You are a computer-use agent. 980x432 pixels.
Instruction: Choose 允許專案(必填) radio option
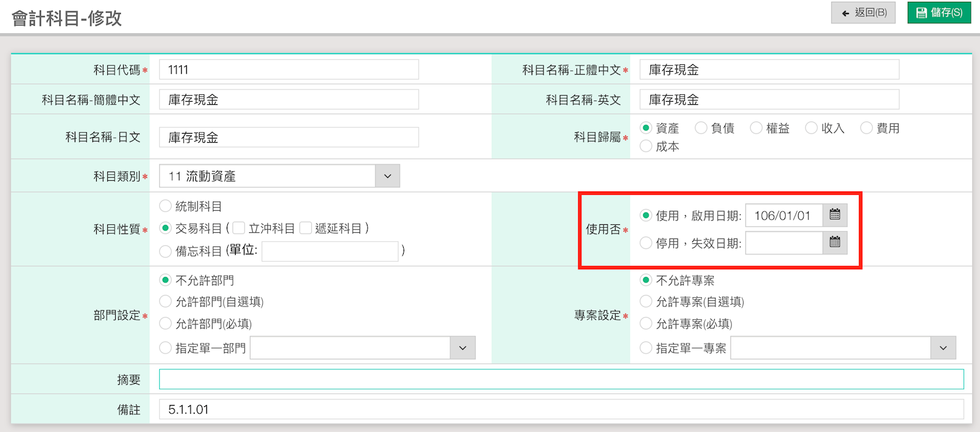[x=646, y=324]
